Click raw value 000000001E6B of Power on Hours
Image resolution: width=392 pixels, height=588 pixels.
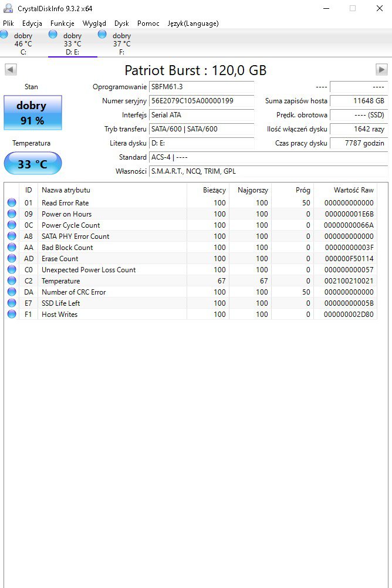coord(349,214)
